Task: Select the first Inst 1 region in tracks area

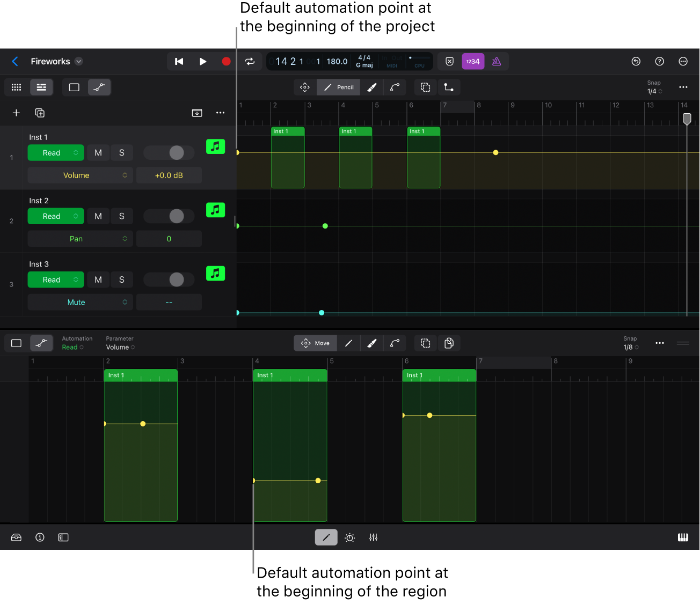Action: coord(288,158)
